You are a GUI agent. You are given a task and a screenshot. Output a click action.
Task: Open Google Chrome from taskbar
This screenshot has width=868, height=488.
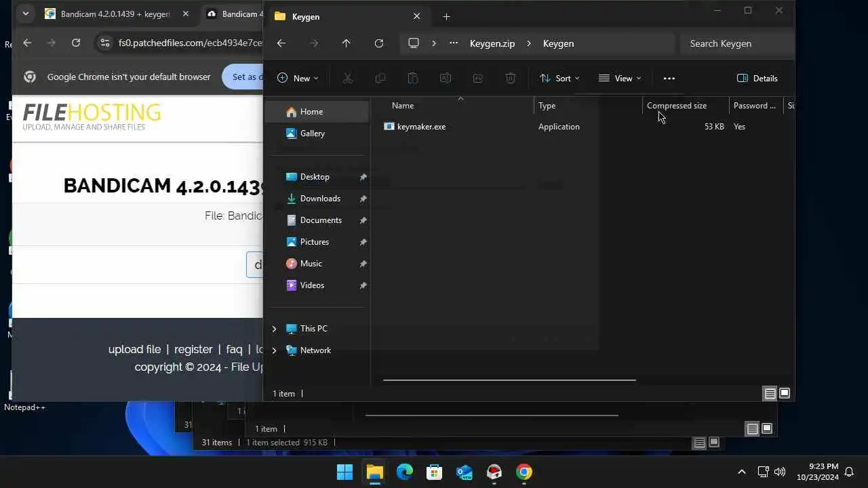click(524, 472)
